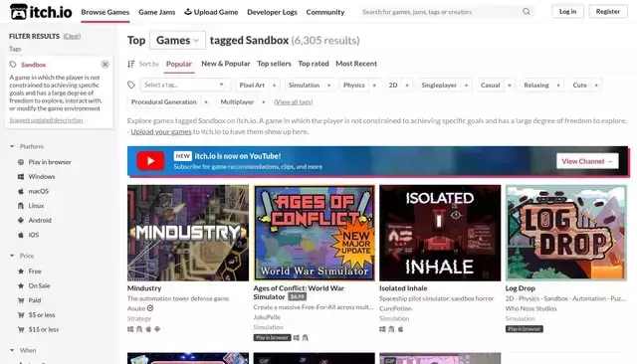Click the Log in button
Screen dimensions: 637x364
[x=567, y=11]
